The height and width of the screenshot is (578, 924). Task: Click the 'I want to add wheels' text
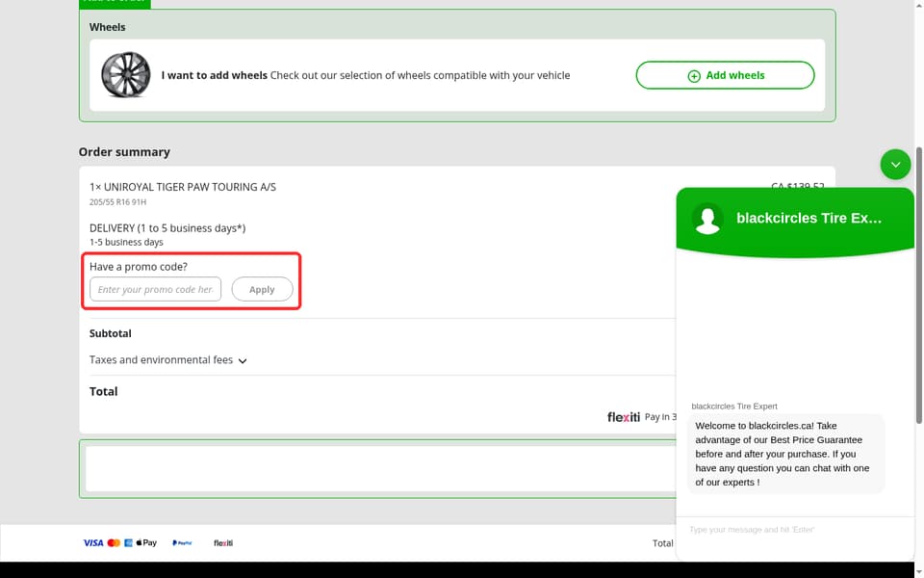tap(215, 75)
